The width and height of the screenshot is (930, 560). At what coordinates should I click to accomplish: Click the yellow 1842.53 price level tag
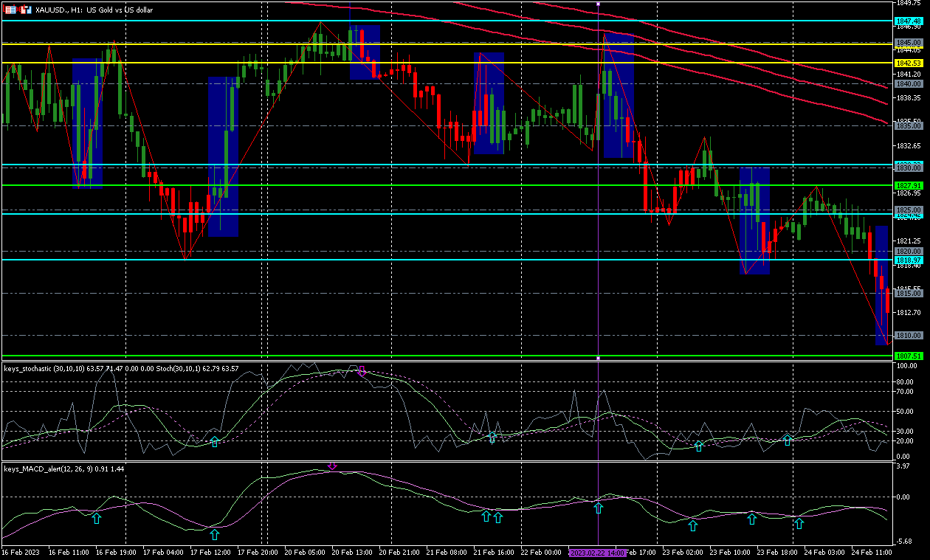[x=909, y=63]
